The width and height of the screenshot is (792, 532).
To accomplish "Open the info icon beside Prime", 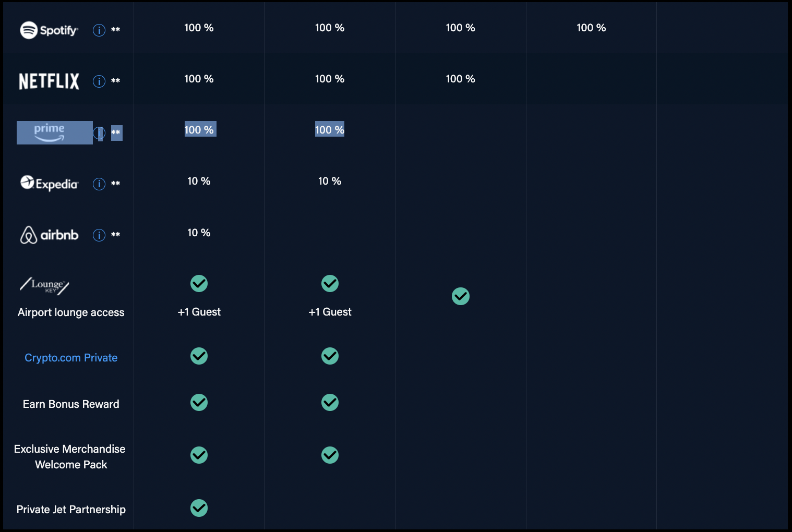I will tap(99, 133).
